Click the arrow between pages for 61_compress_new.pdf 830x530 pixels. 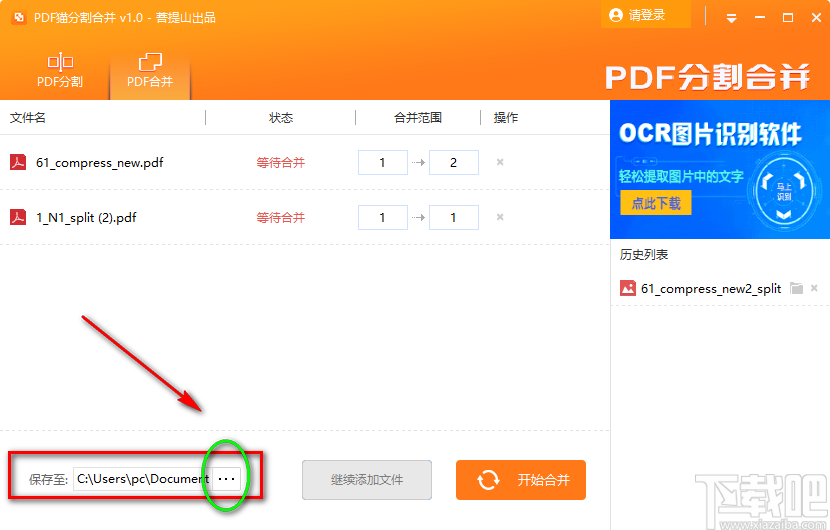418,162
